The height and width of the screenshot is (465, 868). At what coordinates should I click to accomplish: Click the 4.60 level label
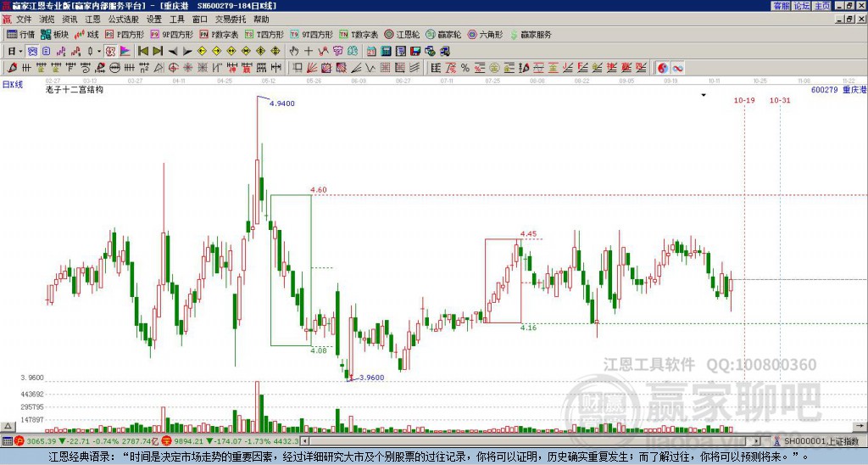[x=319, y=189]
